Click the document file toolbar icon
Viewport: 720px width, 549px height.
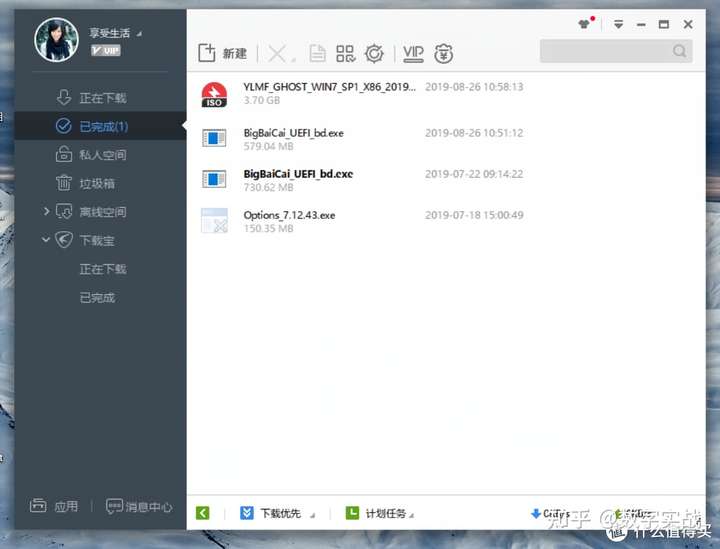coord(317,53)
